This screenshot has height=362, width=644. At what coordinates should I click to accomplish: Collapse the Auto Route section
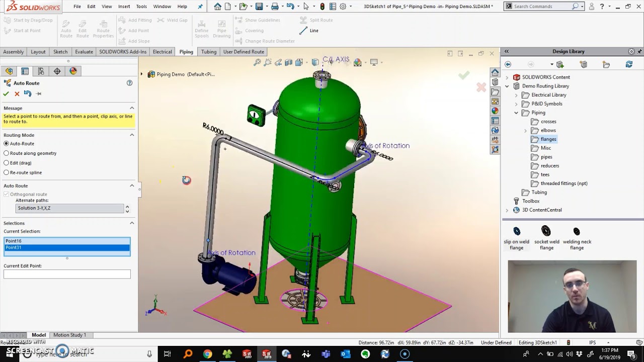coord(132,186)
